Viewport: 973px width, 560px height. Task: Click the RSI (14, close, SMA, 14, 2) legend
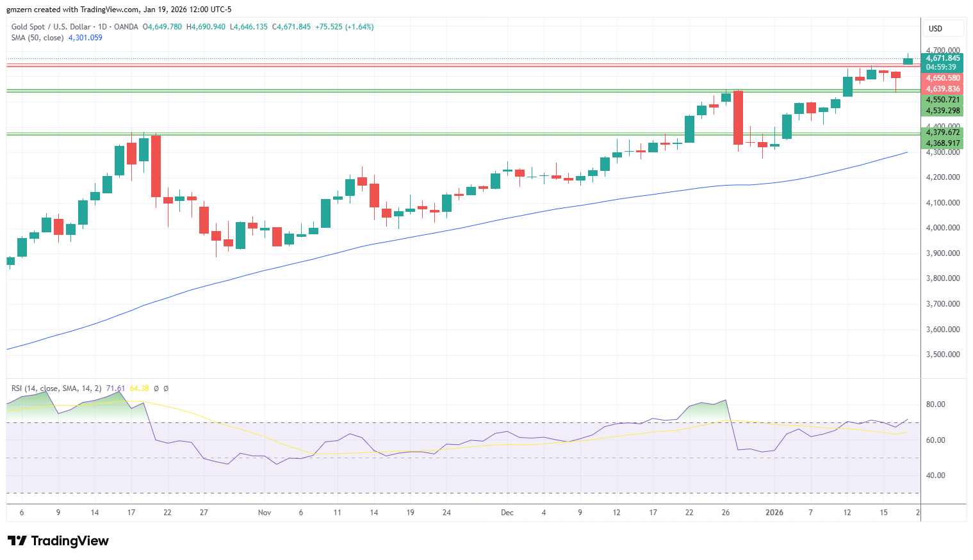point(56,388)
